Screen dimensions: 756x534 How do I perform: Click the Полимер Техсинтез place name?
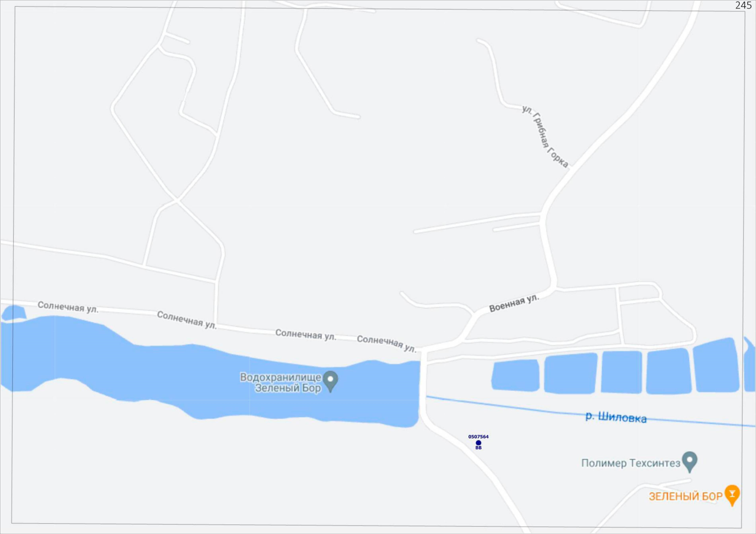click(630, 463)
